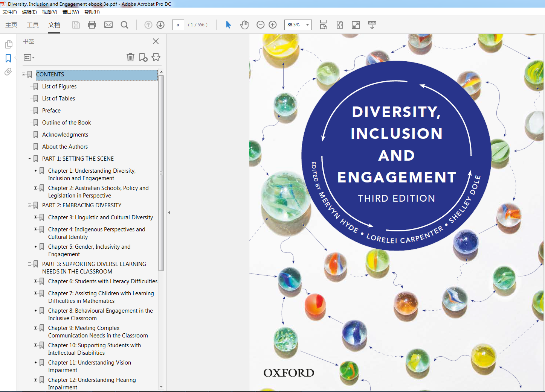
Task: Go to Chapter 7 Mathematics bookmark
Action: point(101,297)
